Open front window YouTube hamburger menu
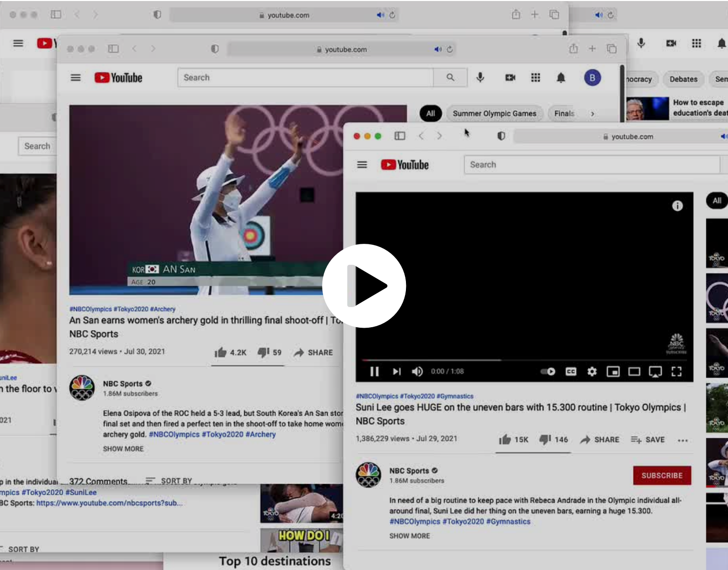Viewport: 728px width, 570px height. click(362, 165)
